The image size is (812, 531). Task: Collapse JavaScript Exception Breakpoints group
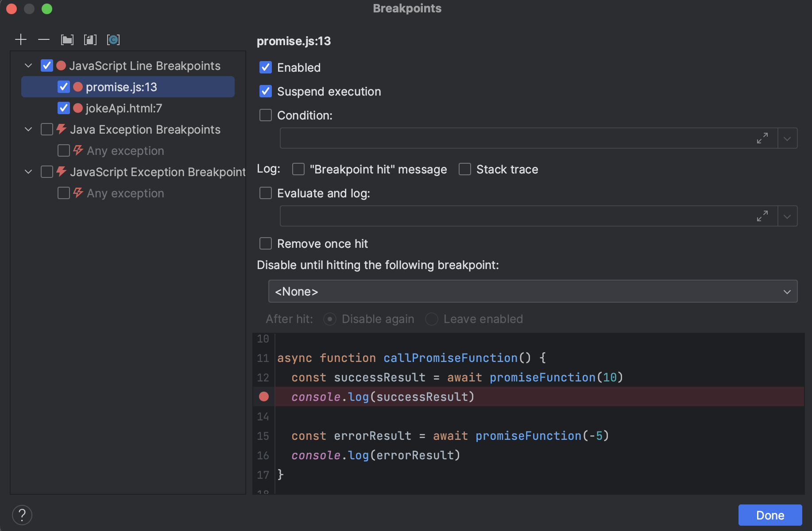click(x=28, y=172)
